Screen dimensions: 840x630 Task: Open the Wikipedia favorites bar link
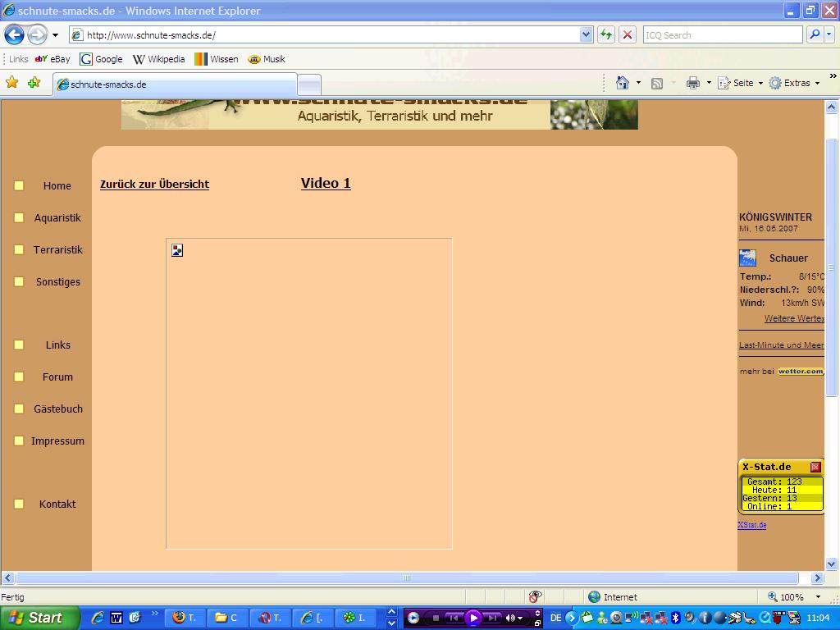pos(159,59)
